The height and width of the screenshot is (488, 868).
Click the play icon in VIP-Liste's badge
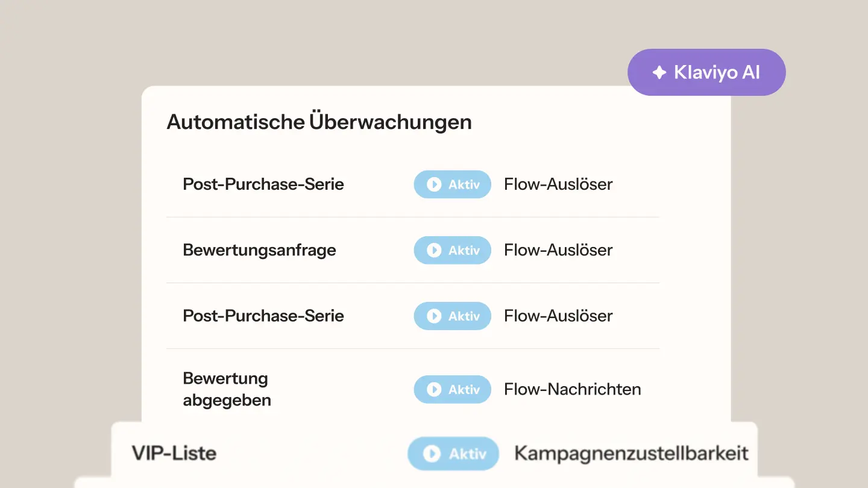[432, 454]
